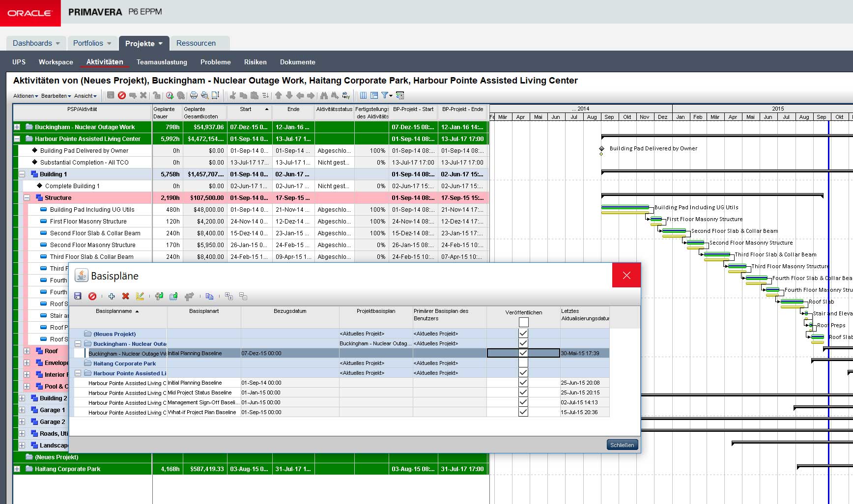Open the Bearbeiten dropdown menu
The width and height of the screenshot is (853, 504).
56,96
